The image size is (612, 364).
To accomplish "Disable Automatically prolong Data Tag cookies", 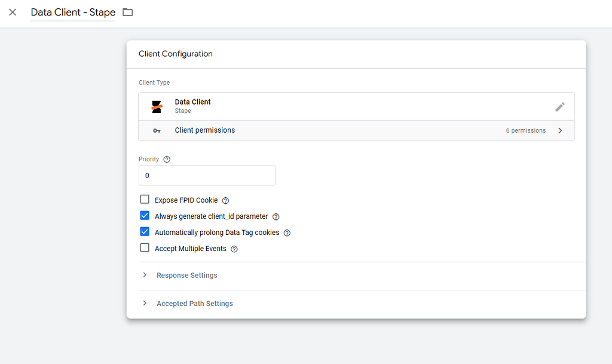I will (x=144, y=232).
